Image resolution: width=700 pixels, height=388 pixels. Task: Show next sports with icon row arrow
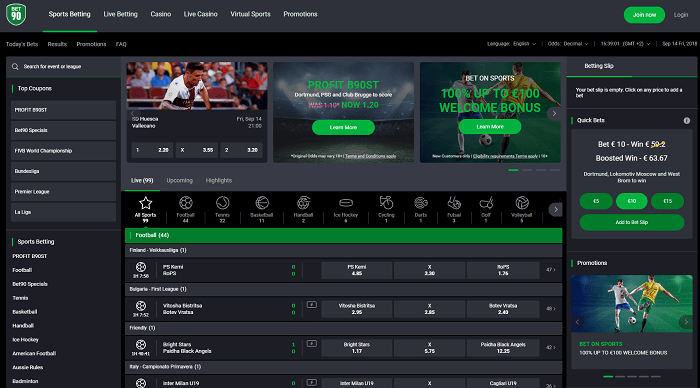555,209
